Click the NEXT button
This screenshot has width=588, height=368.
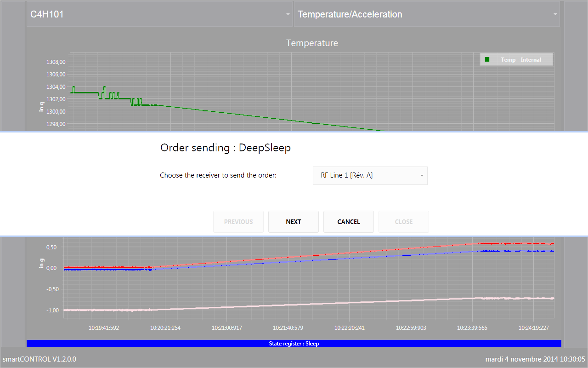click(294, 222)
